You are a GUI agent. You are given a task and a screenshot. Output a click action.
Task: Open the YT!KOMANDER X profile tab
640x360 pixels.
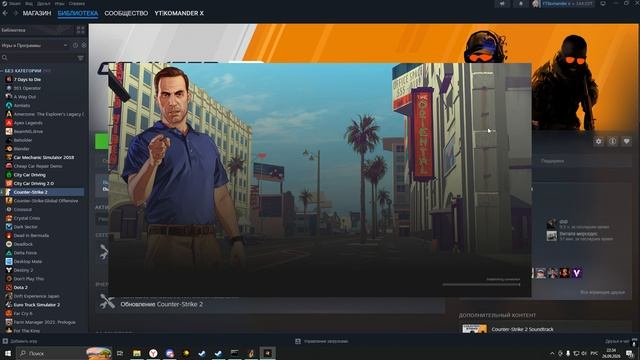point(179,13)
